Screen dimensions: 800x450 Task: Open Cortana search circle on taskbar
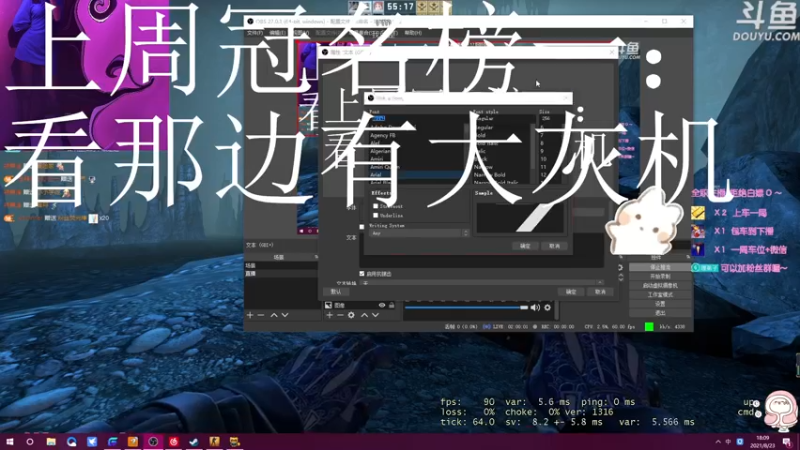pyautogui.click(x=30, y=442)
